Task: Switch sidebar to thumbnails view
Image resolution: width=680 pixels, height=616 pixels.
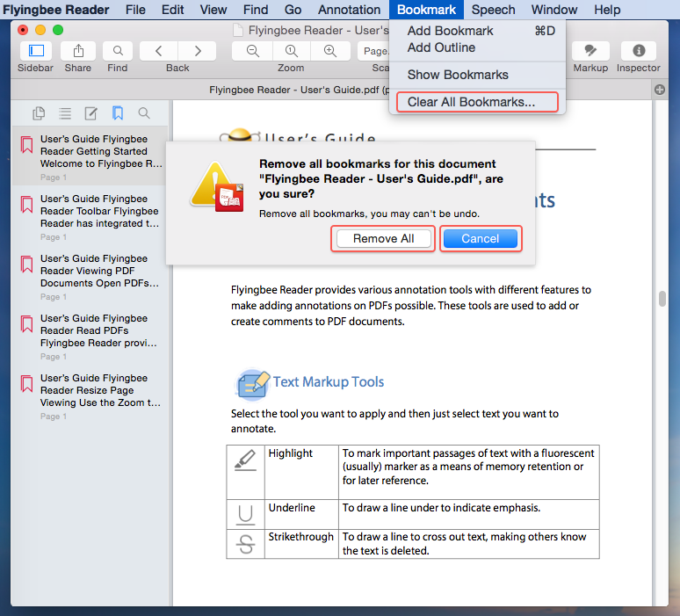Action: (x=39, y=113)
